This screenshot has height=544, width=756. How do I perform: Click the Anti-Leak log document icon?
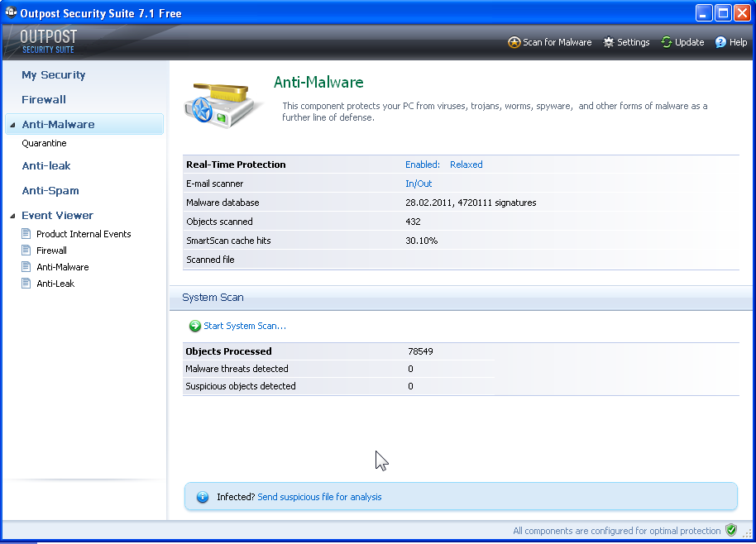coord(26,283)
